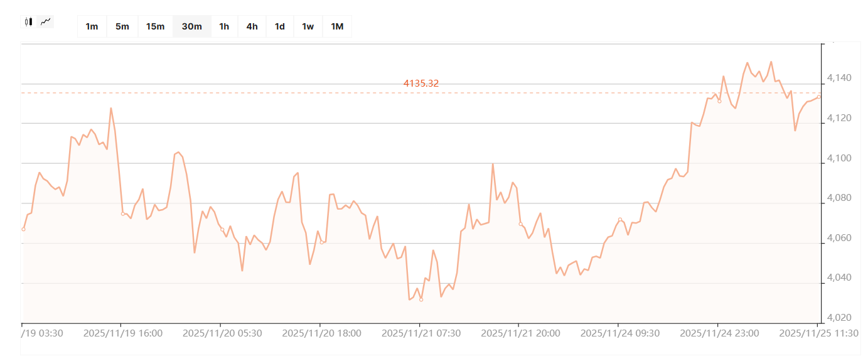Click the 4,140 price axis label
868x361 pixels.
839,78
